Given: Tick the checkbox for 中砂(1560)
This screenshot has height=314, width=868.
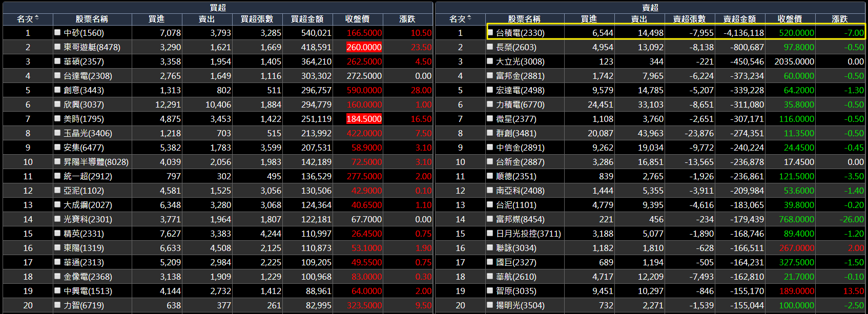Looking at the screenshot, I should (x=57, y=32).
